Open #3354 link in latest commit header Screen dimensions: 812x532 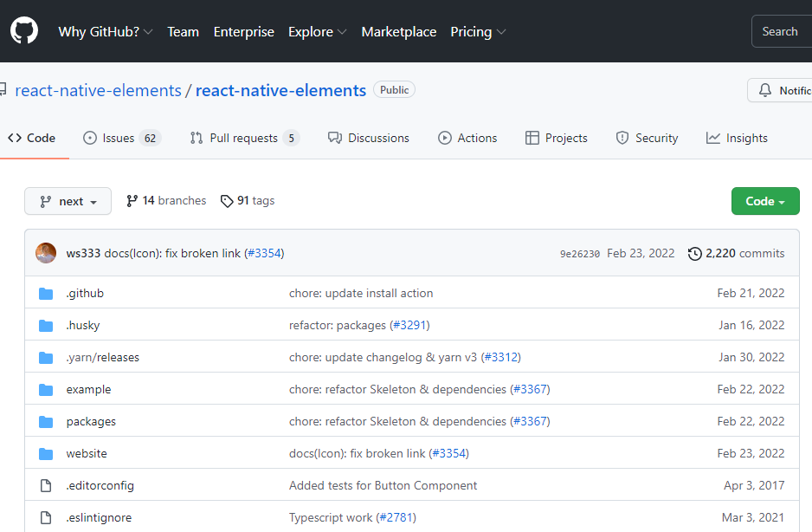265,253
